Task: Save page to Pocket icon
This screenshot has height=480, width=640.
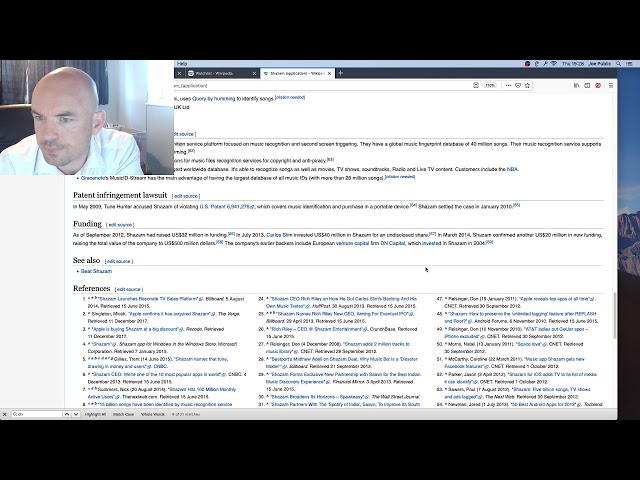Action: coord(518,85)
